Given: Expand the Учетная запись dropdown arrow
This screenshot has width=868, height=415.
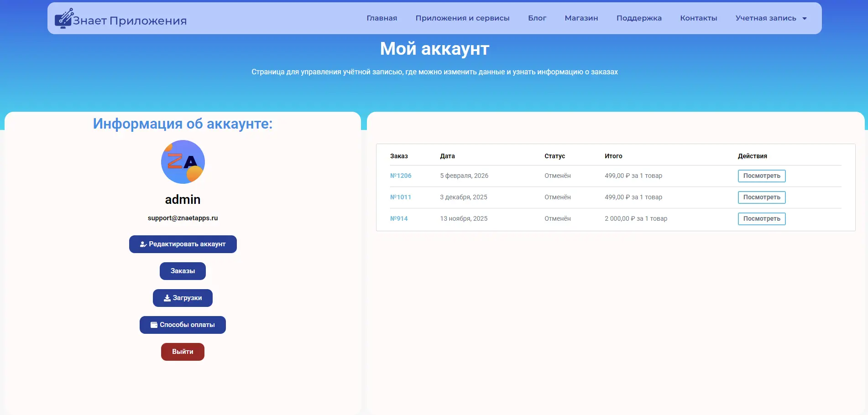Looking at the screenshot, I should click(x=805, y=19).
